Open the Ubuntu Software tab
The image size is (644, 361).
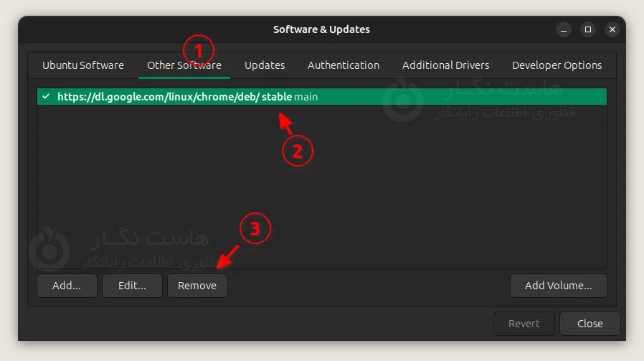tap(83, 65)
